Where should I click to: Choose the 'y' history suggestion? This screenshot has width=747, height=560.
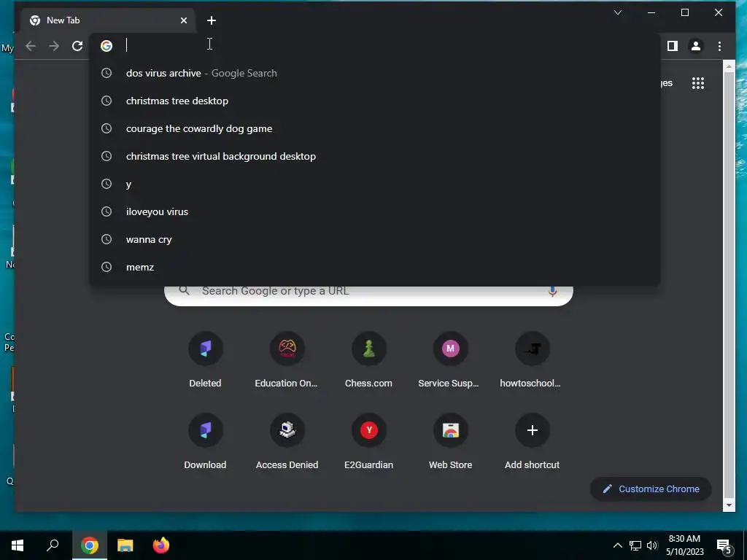pos(374,184)
